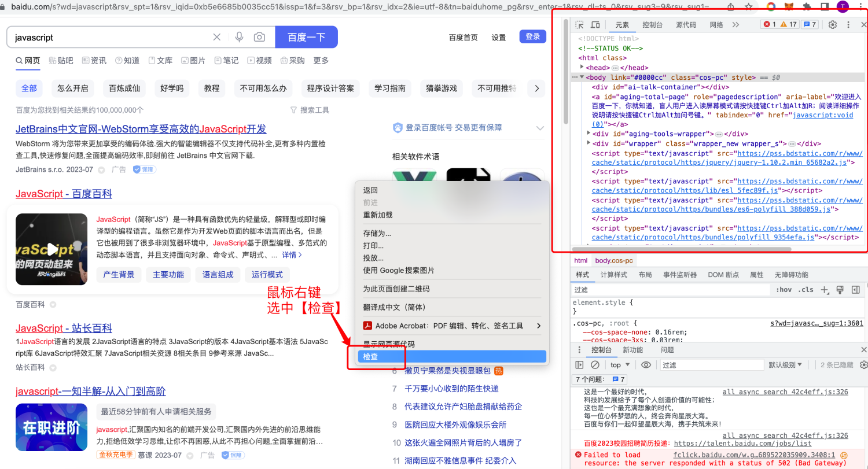
Task: Click the MetaMask fox extension icon
Action: click(789, 6)
